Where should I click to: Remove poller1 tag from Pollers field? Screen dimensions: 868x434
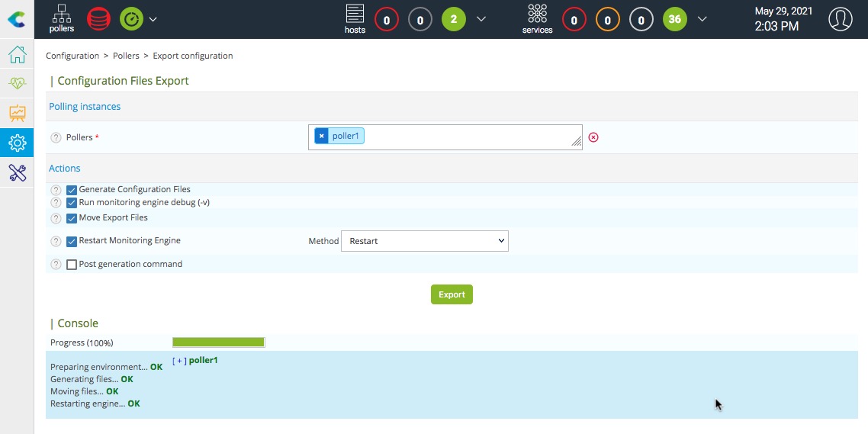tap(322, 137)
